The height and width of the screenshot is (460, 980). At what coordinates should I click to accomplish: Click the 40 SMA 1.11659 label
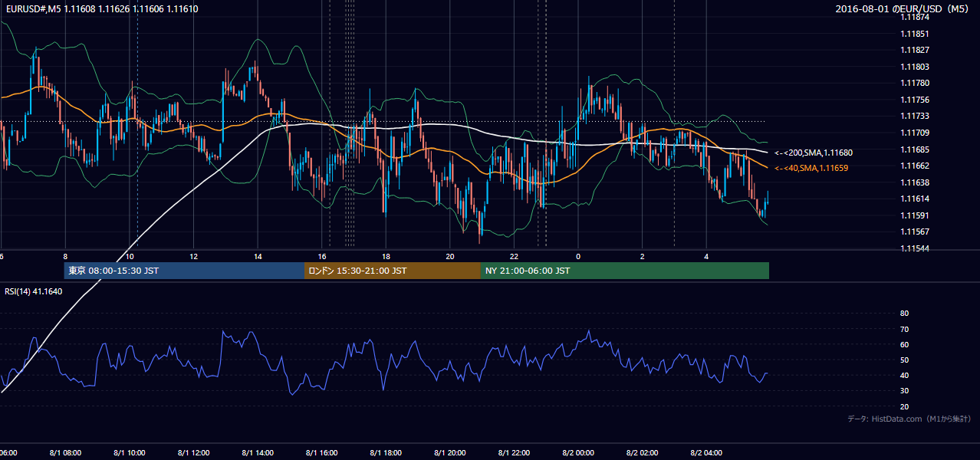pyautogui.click(x=811, y=167)
